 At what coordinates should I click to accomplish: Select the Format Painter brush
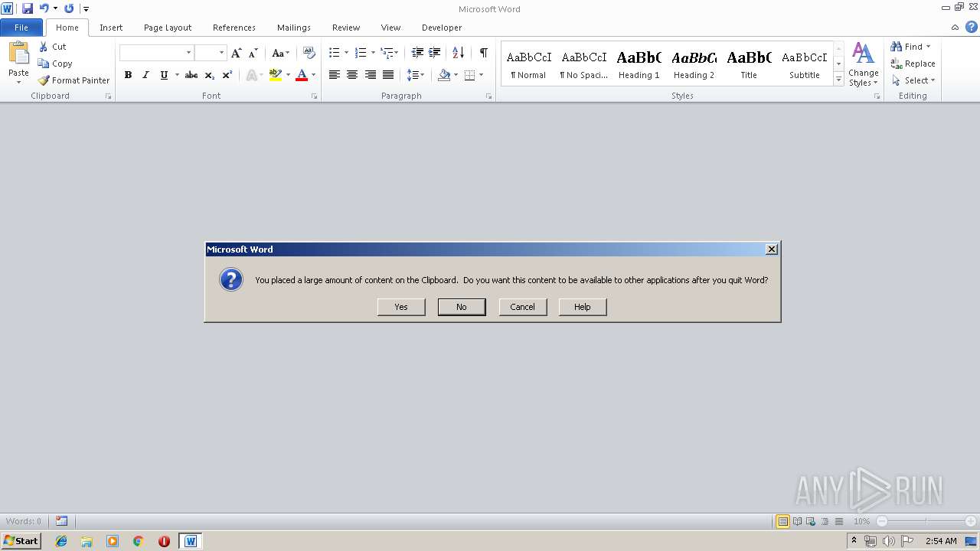coord(44,80)
